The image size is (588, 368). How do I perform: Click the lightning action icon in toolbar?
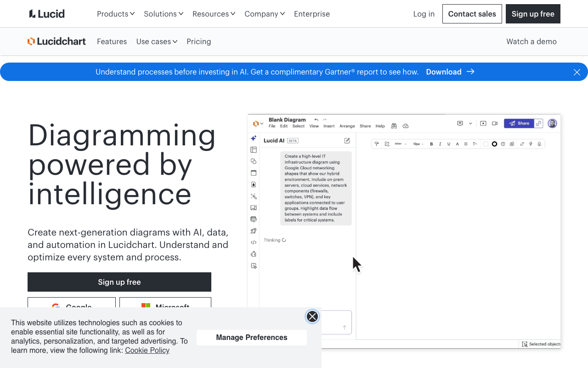pos(531,144)
